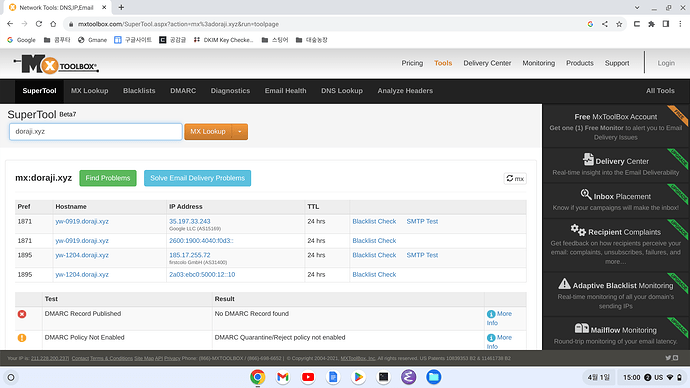Screen dimensions: 690x388
Task: Share this page from address bar
Action: [605, 24]
